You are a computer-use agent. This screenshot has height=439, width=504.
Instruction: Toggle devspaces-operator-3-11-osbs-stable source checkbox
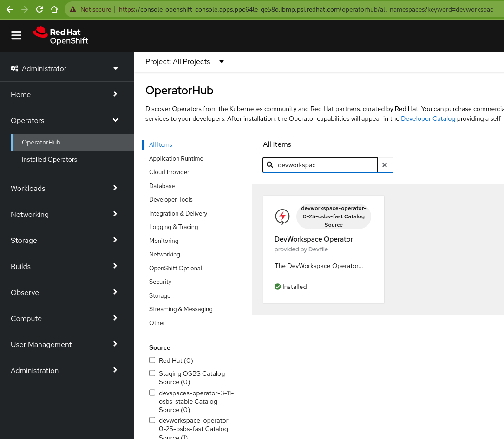(x=152, y=393)
